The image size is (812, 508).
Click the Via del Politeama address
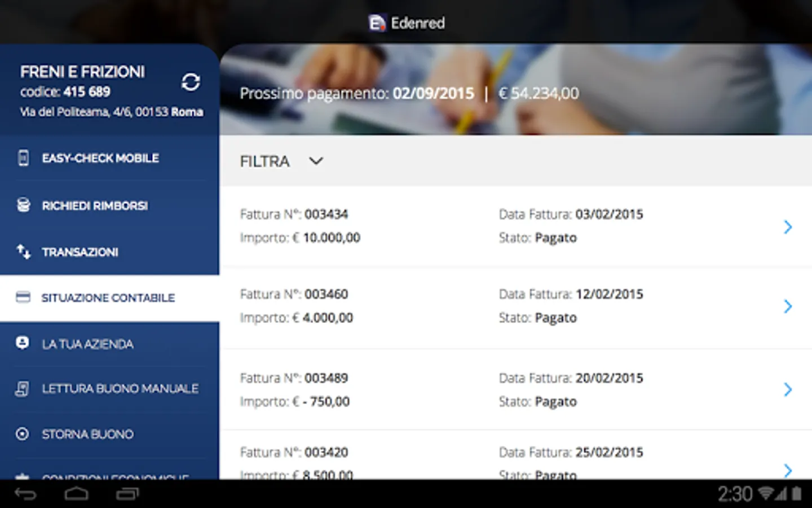112,112
